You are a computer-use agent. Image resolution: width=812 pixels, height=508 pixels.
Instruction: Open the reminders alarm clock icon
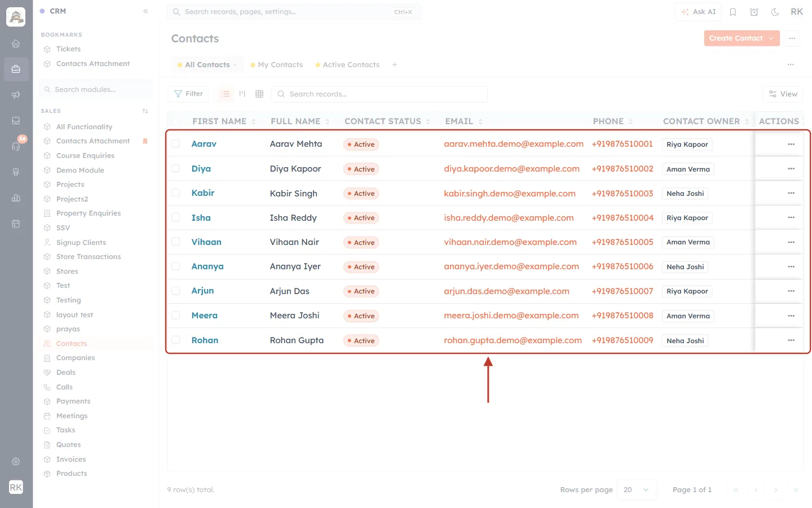tap(754, 12)
